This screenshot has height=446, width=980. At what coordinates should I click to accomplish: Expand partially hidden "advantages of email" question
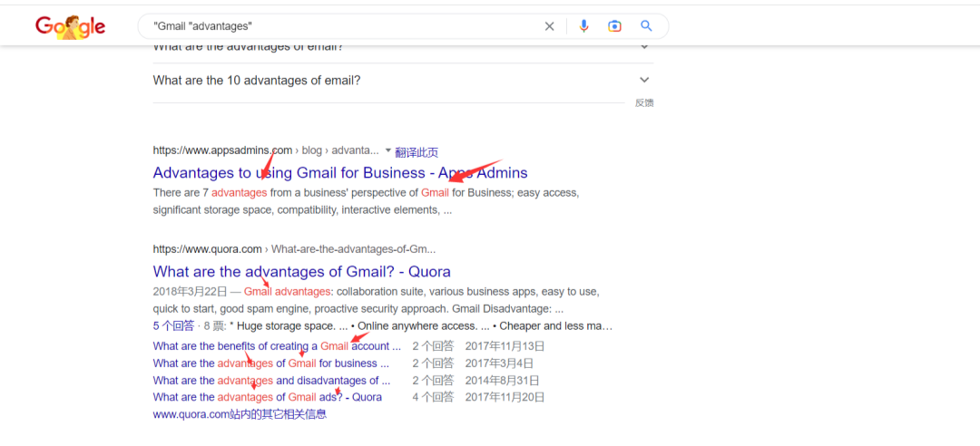pos(403,48)
